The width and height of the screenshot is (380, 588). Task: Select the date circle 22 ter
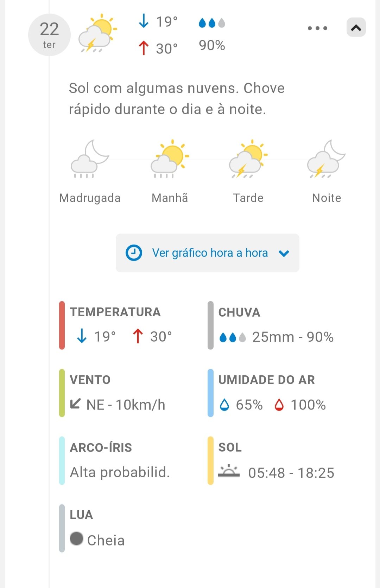pyautogui.click(x=49, y=35)
